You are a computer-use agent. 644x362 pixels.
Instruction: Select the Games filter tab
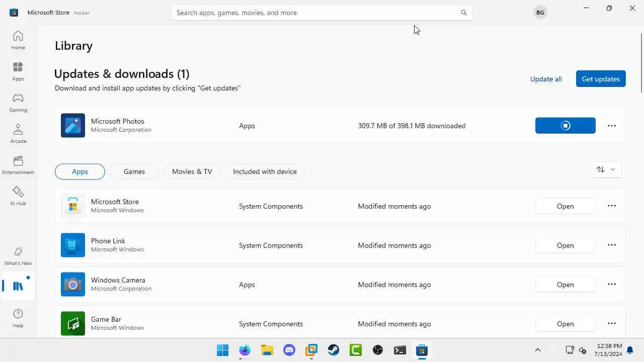click(x=134, y=171)
